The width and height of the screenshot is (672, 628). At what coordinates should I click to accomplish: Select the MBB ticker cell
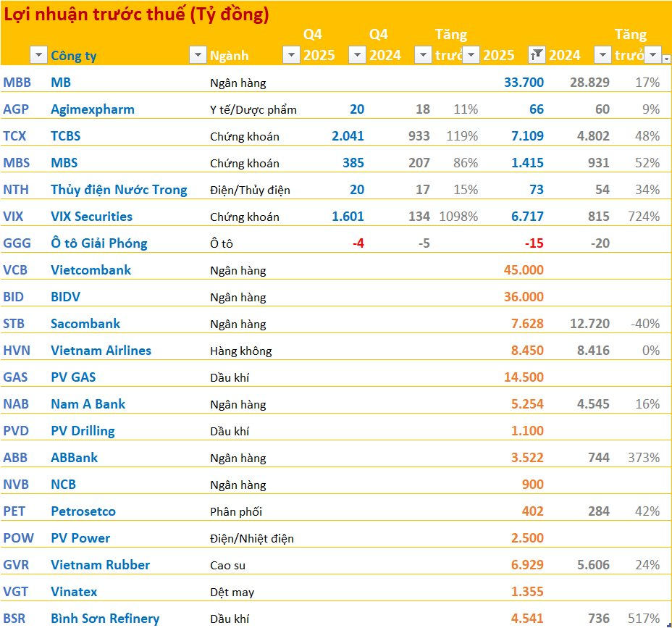point(17,83)
